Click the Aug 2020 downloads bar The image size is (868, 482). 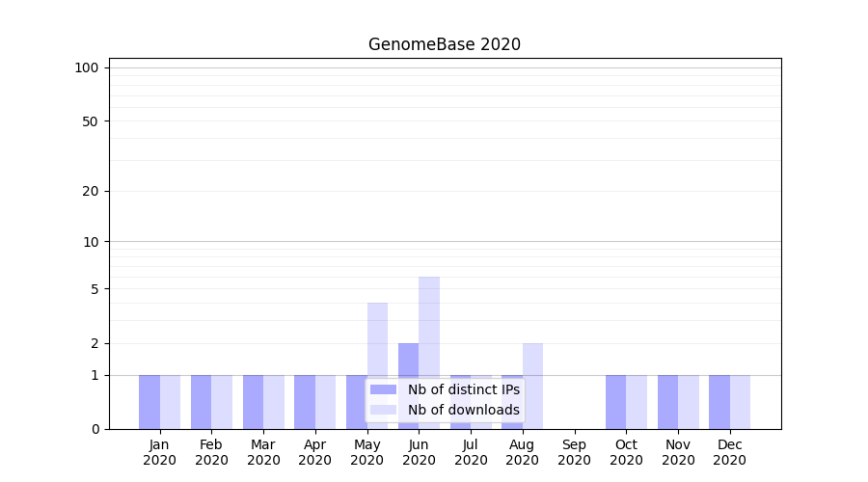(532, 386)
